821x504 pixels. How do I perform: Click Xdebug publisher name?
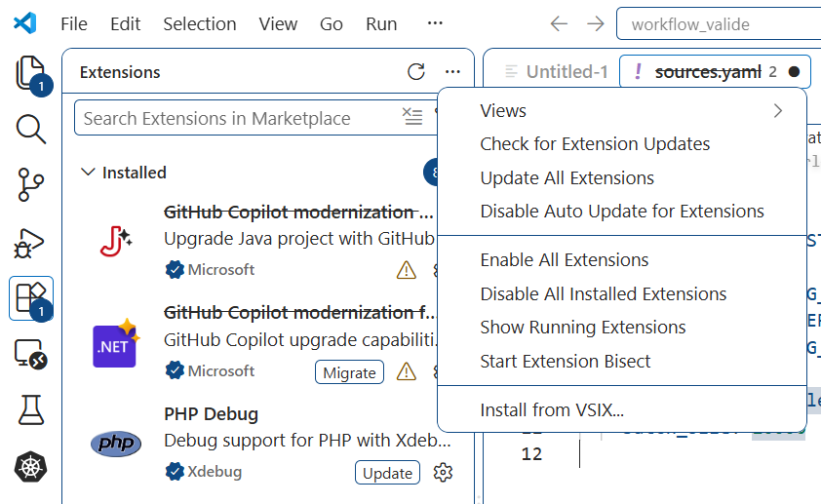coord(215,472)
